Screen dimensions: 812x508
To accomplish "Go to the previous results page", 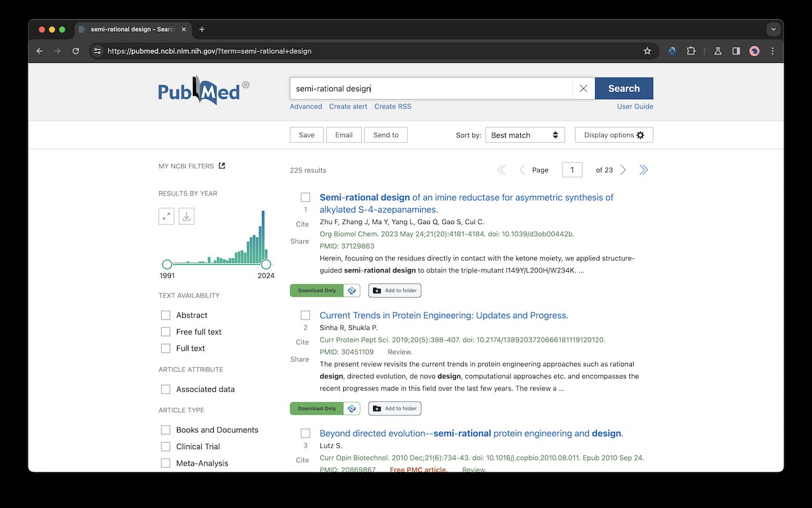I will (522, 170).
